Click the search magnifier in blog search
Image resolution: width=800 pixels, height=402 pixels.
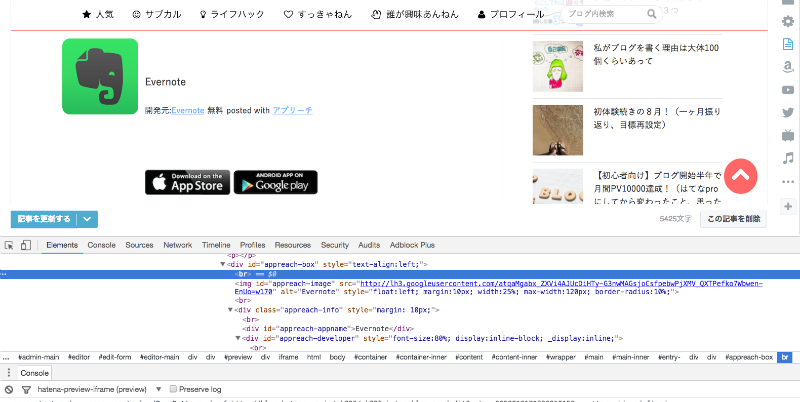tap(652, 14)
